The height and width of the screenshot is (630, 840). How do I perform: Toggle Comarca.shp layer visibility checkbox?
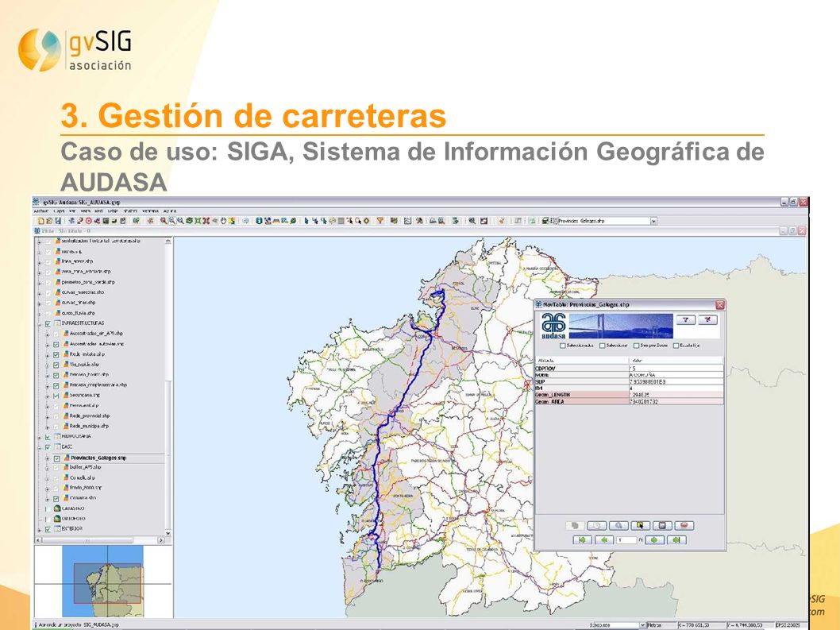(56, 499)
